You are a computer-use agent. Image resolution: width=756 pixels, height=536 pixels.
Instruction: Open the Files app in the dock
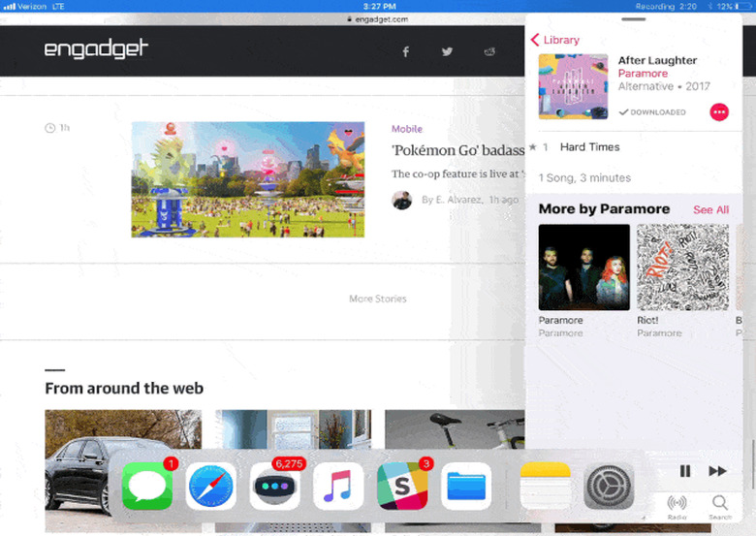(x=466, y=486)
